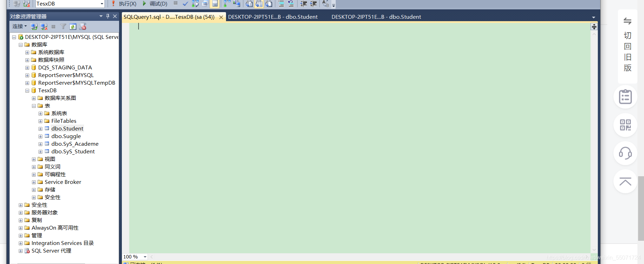Image resolution: width=644 pixels, height=264 pixels.
Task: Open the active documents tab list arrow
Action: click(594, 17)
